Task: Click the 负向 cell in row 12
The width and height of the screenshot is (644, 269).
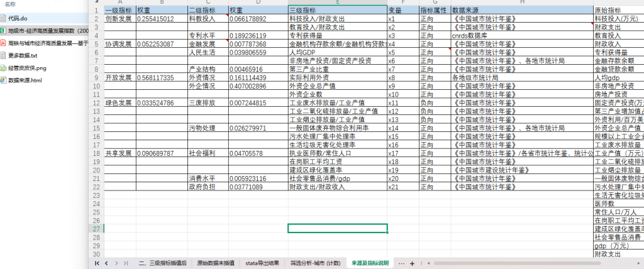Action: point(435,102)
